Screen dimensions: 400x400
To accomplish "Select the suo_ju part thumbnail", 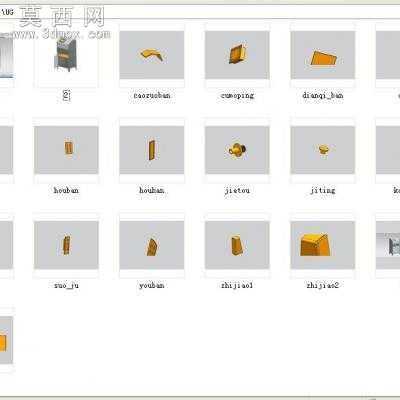I will pos(66,245).
